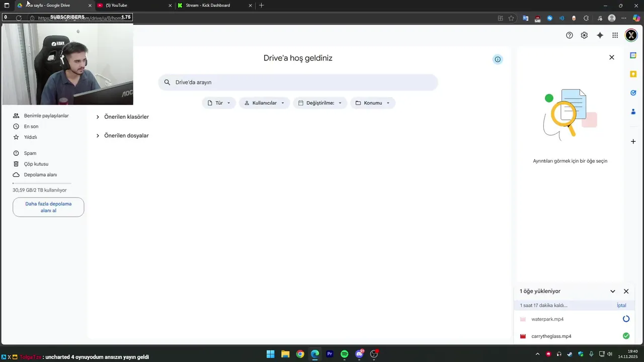Open Drive settings gear icon
Viewport: 644px width, 362px height.
tap(584, 35)
